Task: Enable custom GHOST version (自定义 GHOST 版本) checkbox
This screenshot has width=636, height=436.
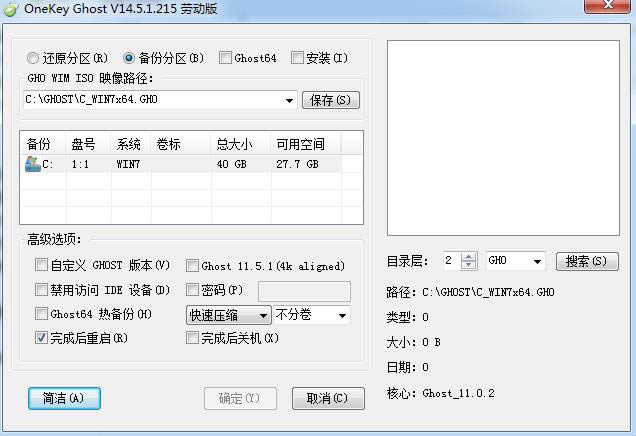Action: point(41,265)
